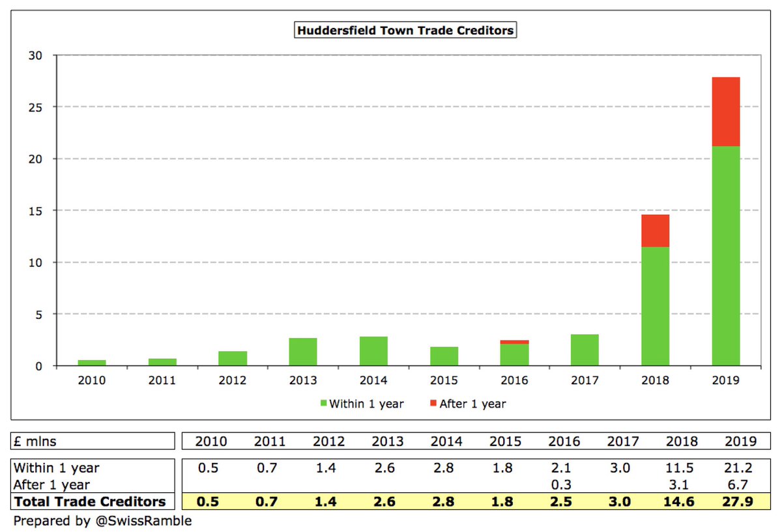Image resolution: width=782 pixels, height=532 pixels.
Task: Click the y-axis value 25
Action: (36, 107)
